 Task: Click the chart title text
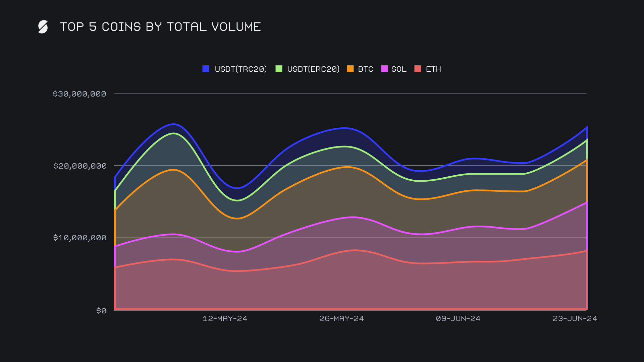[160, 27]
